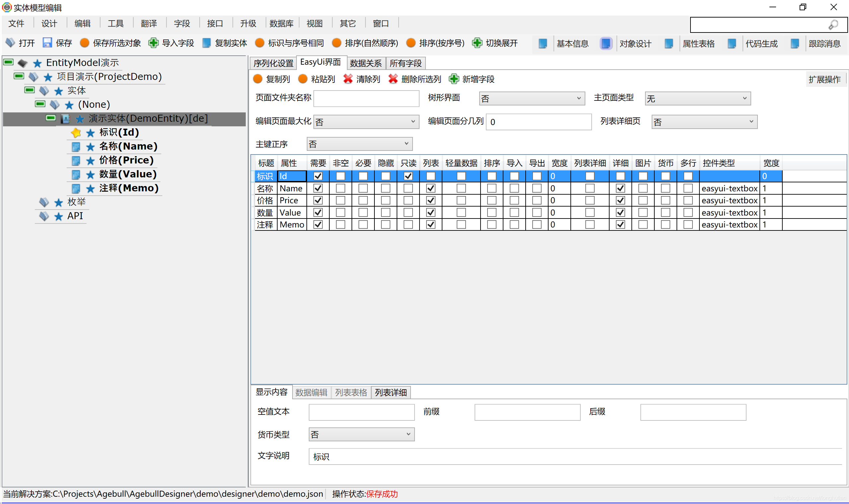Click the 标识与序号相同 orange icon
This screenshot has width=849, height=504.
click(x=260, y=43)
